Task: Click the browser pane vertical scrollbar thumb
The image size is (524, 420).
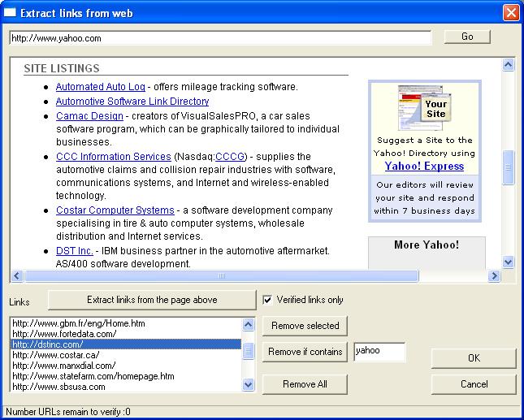Action: (508, 167)
